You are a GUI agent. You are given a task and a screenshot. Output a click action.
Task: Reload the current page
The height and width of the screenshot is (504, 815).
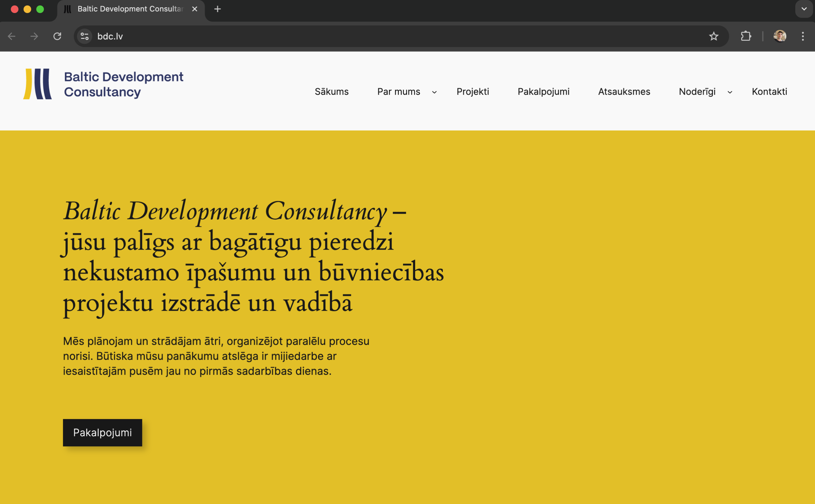[x=57, y=36]
